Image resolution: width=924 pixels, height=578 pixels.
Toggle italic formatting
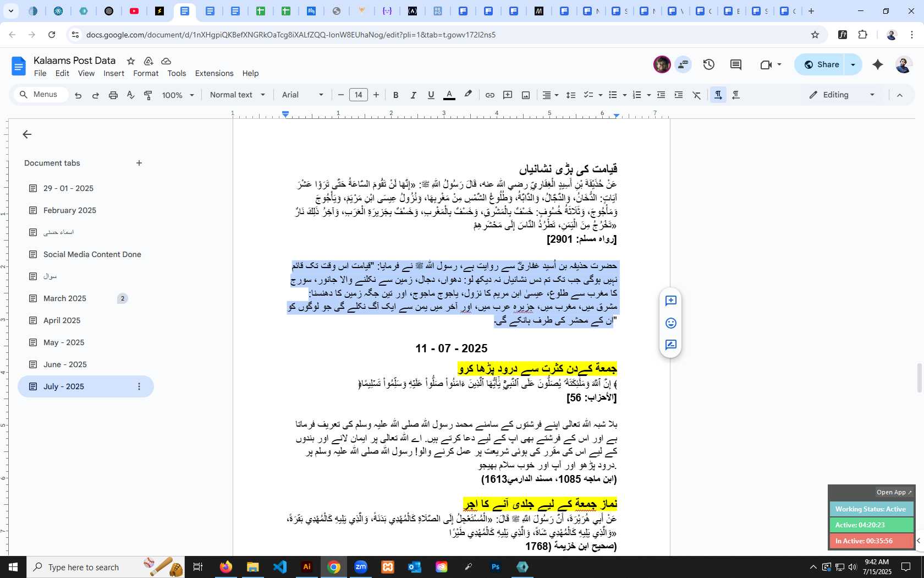pos(413,95)
